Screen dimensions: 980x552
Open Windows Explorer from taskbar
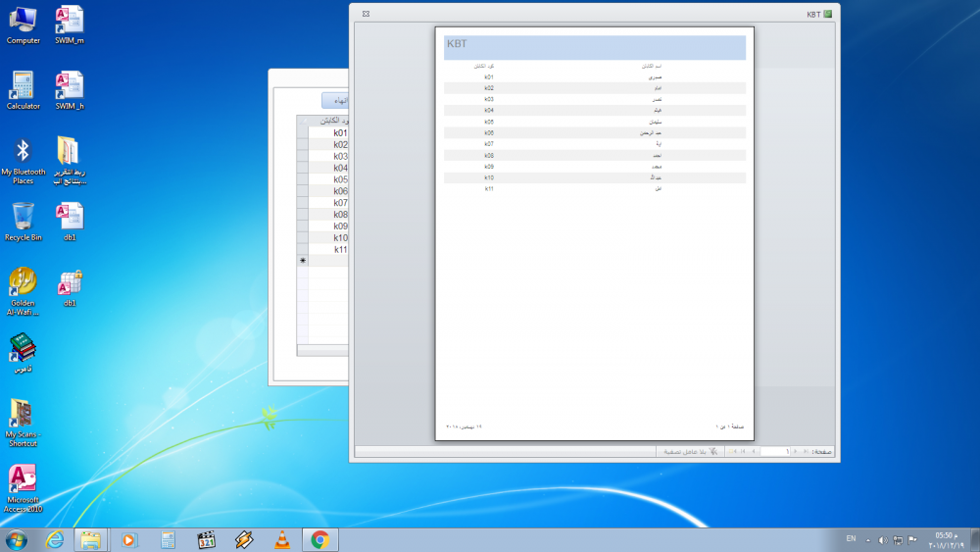(x=90, y=540)
